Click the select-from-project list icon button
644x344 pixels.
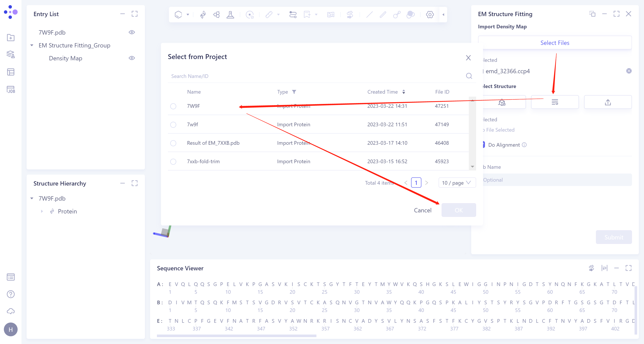[554, 102]
